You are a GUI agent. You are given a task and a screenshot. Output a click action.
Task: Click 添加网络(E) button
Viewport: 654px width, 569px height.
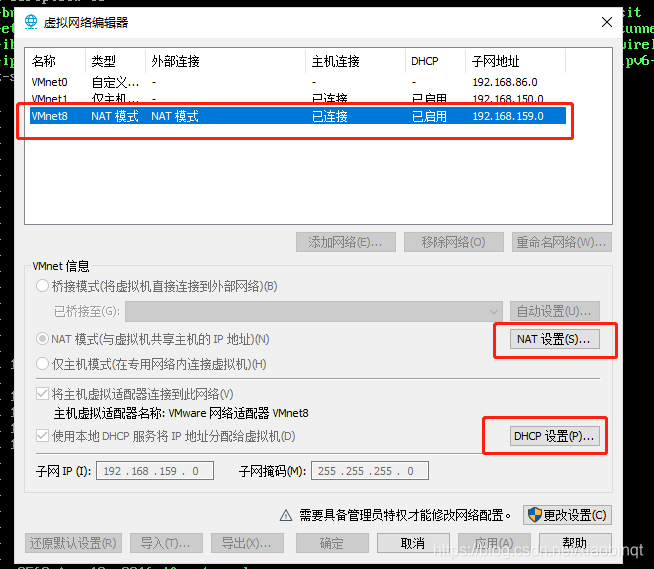(x=346, y=242)
